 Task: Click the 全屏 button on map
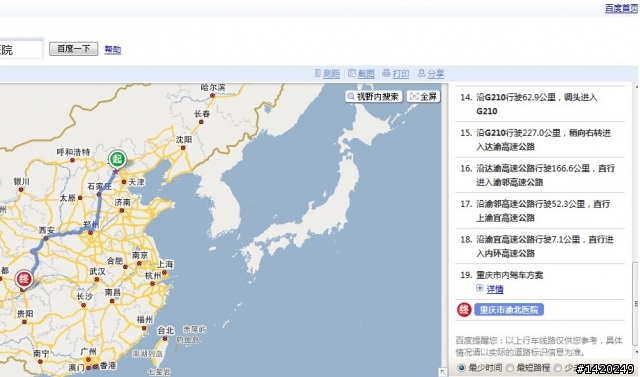[423, 97]
